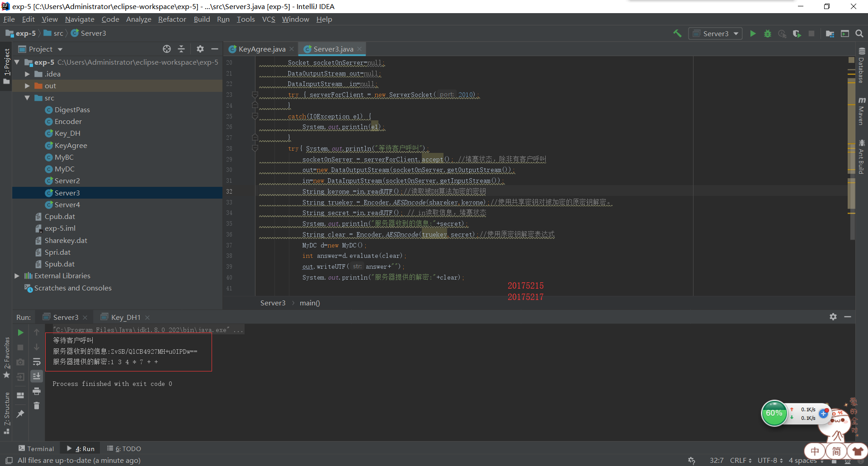Screen dimensions: 868x466
Task: Expand the out folder
Action: coord(27,86)
